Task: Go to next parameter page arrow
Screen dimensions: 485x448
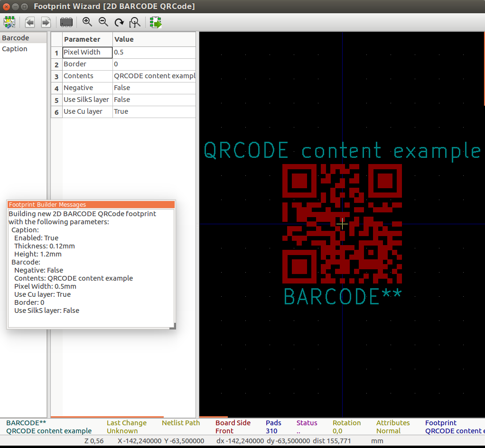Action: tap(46, 22)
